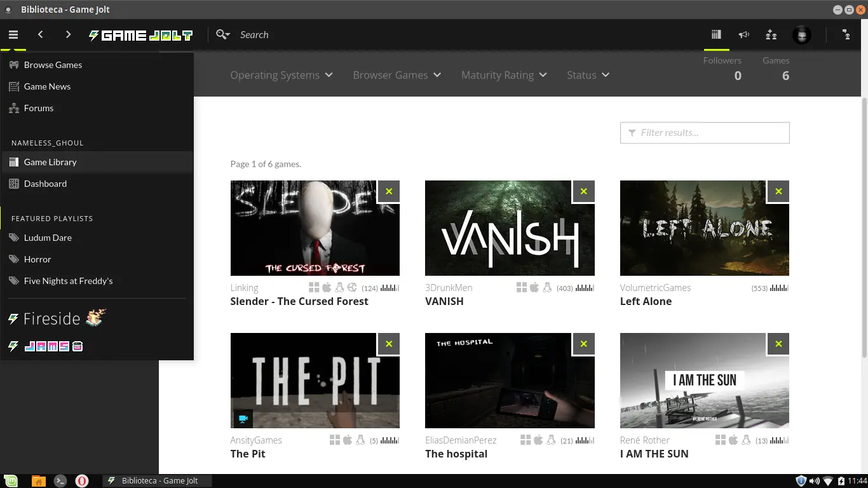Click the Games count stat
Screen dimensions: 868x488
tap(776, 69)
